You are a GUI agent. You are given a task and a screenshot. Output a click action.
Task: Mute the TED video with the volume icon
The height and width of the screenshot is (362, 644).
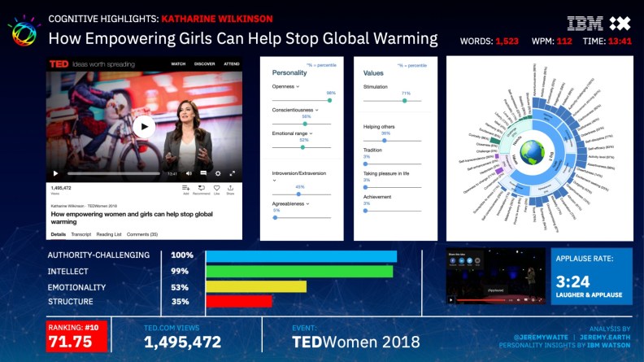[x=189, y=173]
